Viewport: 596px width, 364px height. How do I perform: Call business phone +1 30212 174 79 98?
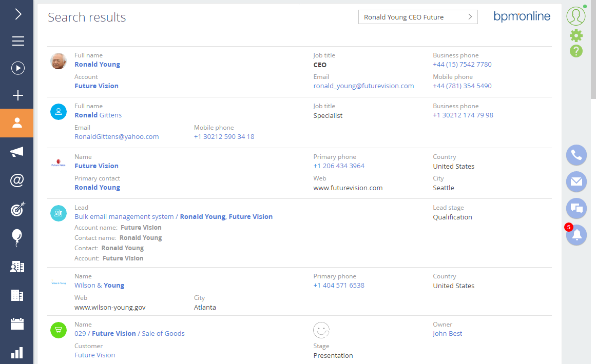click(x=463, y=115)
